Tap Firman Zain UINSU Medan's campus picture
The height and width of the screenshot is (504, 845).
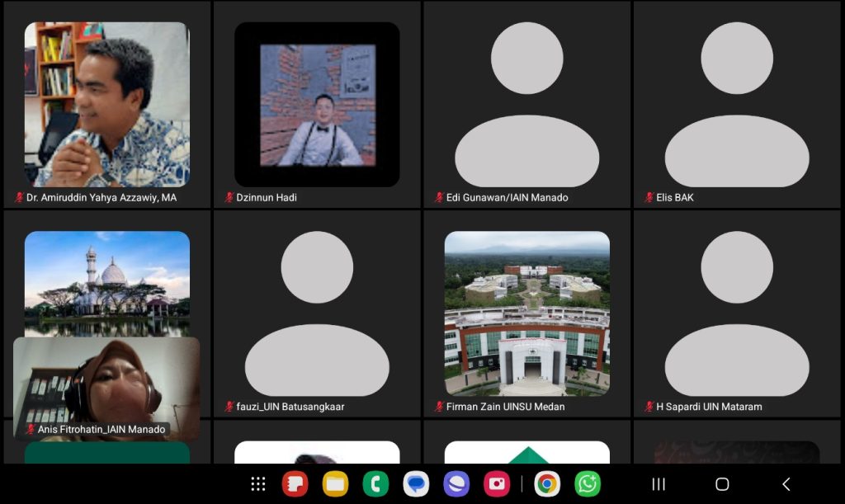[x=526, y=313]
